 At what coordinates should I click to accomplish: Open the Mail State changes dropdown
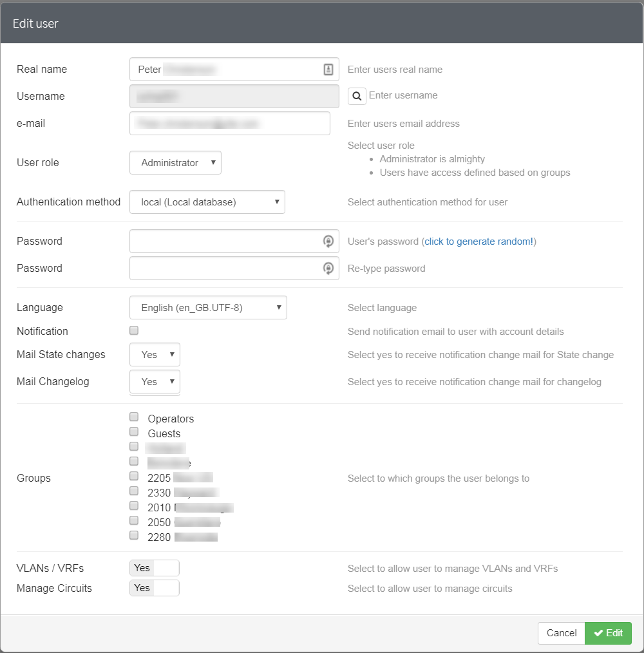[154, 354]
